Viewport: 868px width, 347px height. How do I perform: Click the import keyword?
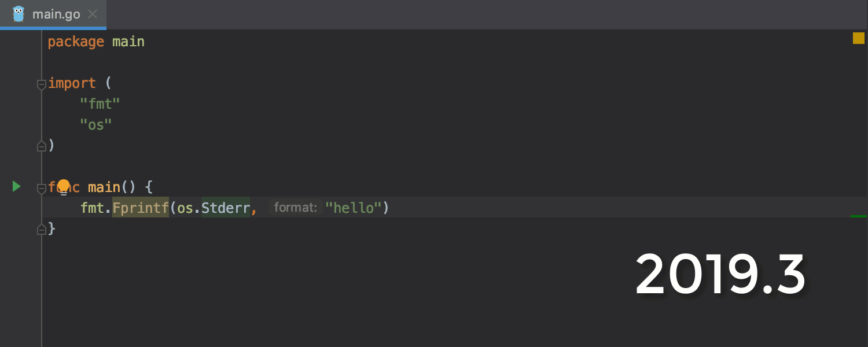click(x=72, y=83)
